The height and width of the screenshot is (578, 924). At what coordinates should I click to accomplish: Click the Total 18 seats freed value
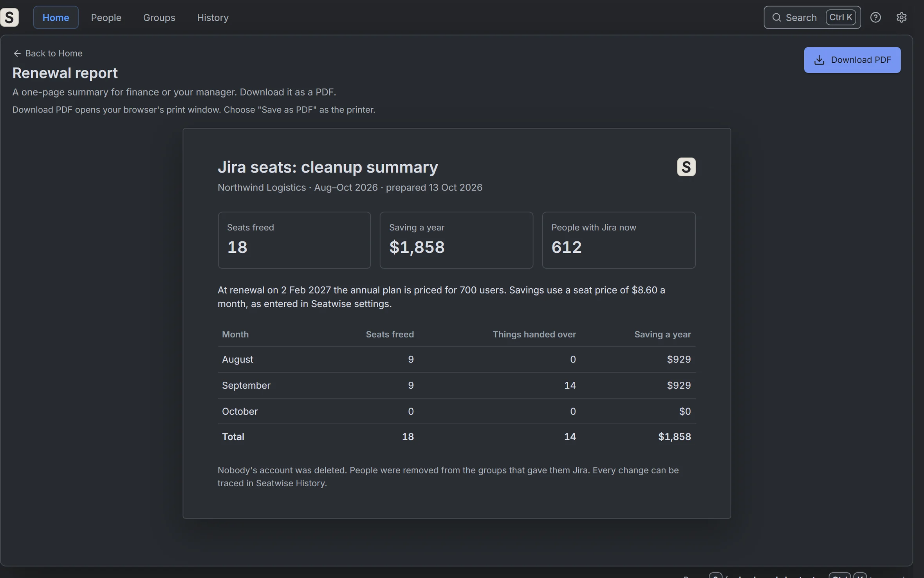tap(408, 437)
